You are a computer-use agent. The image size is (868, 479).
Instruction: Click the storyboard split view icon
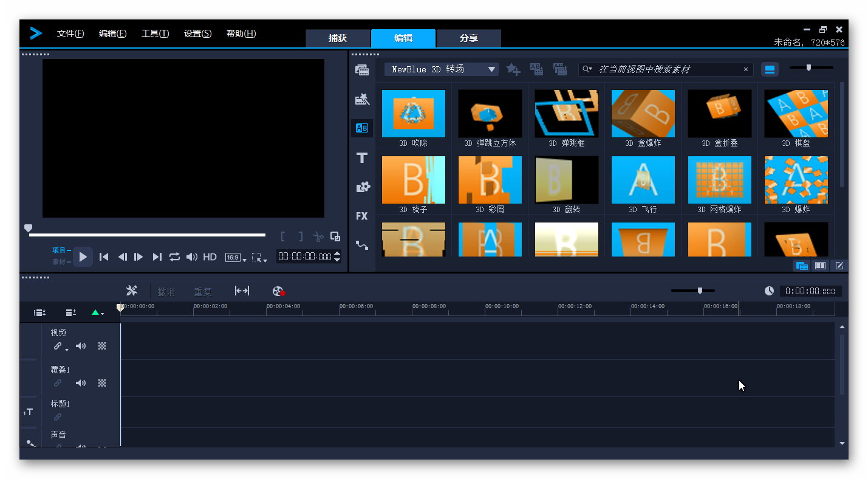click(x=820, y=266)
